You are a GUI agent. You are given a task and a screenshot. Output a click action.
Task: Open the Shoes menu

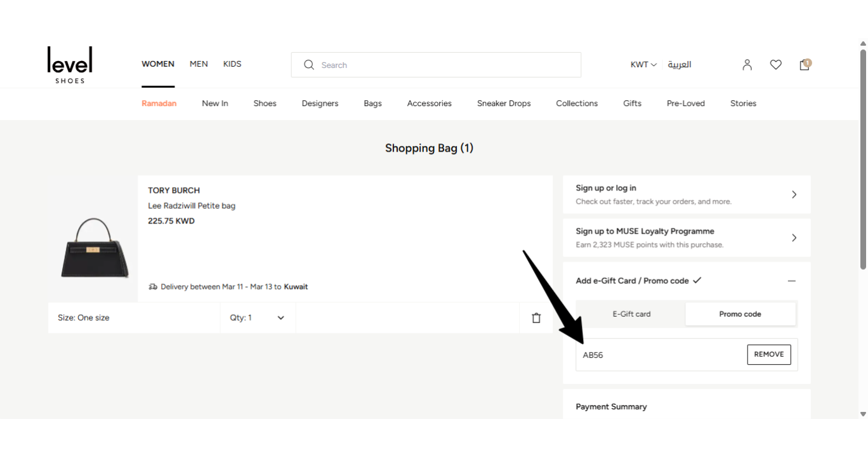(265, 103)
